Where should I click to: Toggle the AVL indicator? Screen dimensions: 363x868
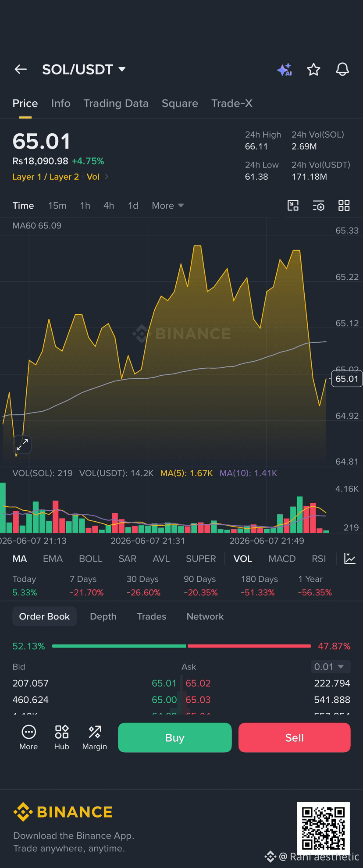161,559
